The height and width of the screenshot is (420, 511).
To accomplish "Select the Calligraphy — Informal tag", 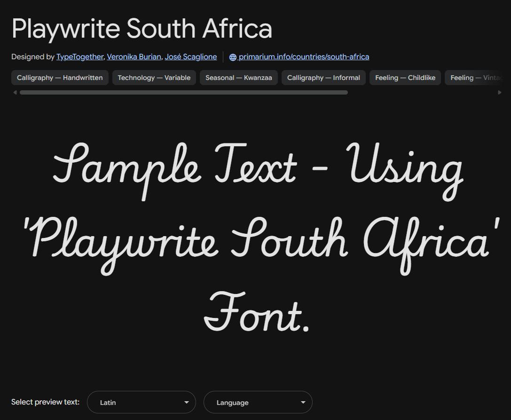I will 323,78.
